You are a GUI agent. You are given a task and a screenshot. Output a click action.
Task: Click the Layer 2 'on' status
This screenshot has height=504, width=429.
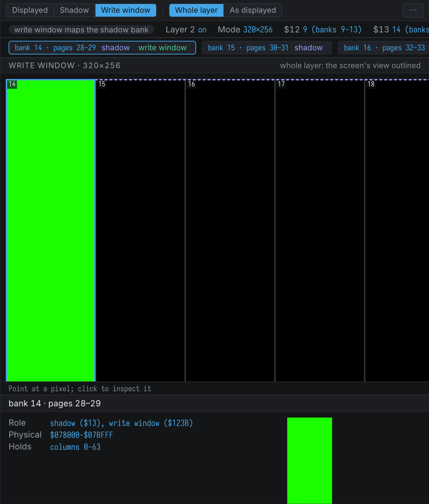202,30
